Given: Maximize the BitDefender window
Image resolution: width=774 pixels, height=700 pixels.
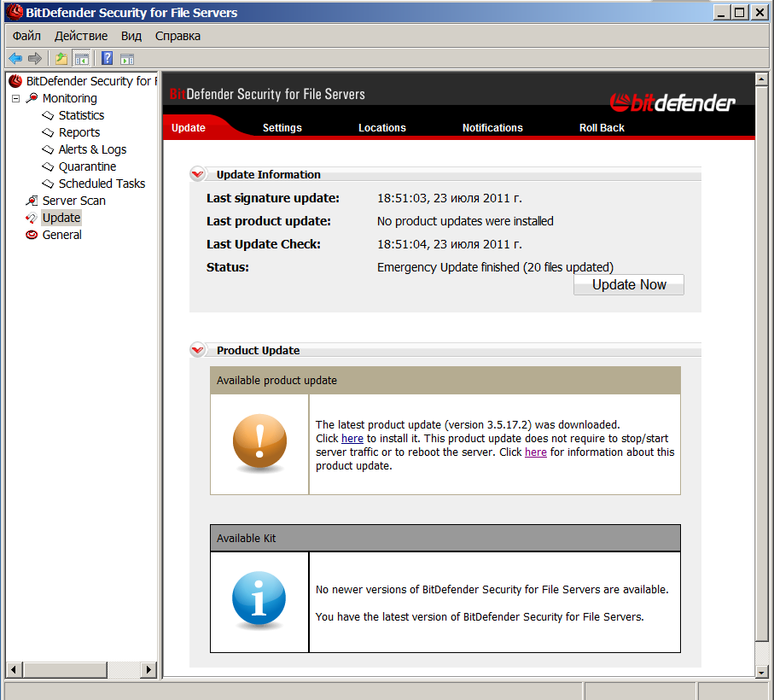Looking at the screenshot, I should [x=740, y=12].
